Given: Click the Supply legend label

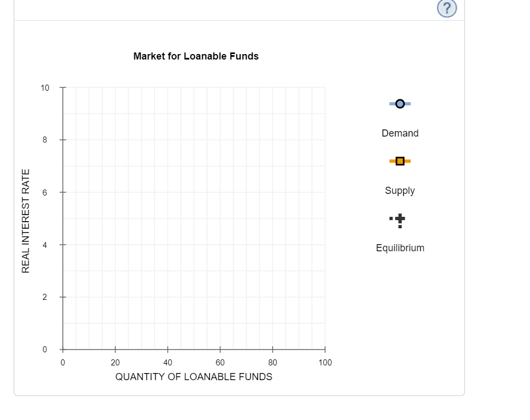Looking at the screenshot, I should coord(400,191).
